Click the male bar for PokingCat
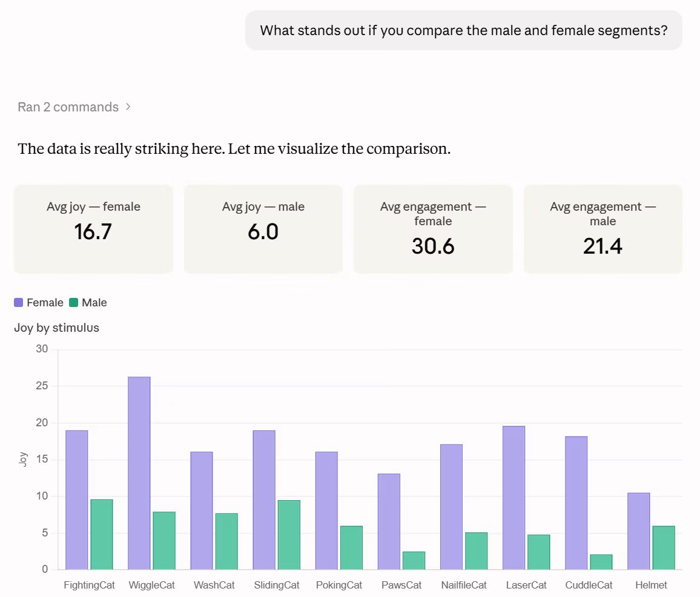The image size is (700, 597). point(352,548)
